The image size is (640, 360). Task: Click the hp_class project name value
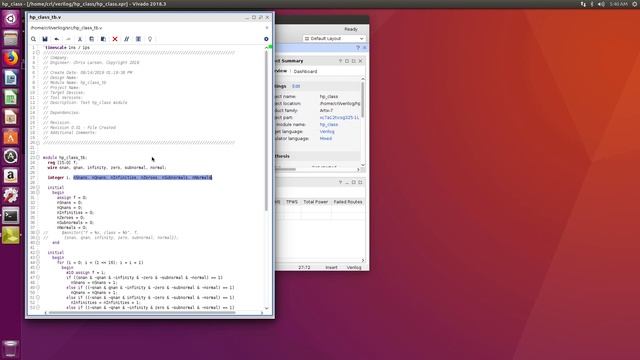pyautogui.click(x=329, y=97)
